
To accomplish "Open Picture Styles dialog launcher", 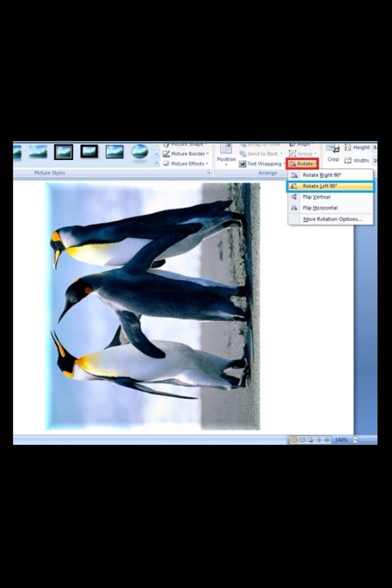I will (x=208, y=172).
